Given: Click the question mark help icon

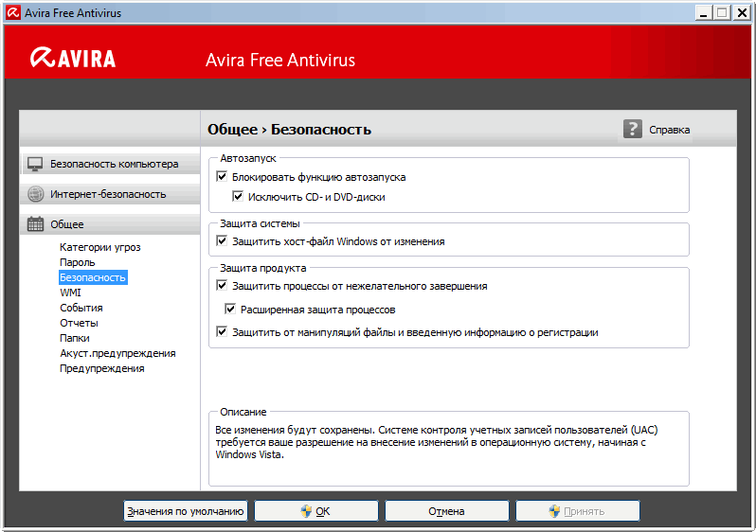Looking at the screenshot, I should click(633, 129).
